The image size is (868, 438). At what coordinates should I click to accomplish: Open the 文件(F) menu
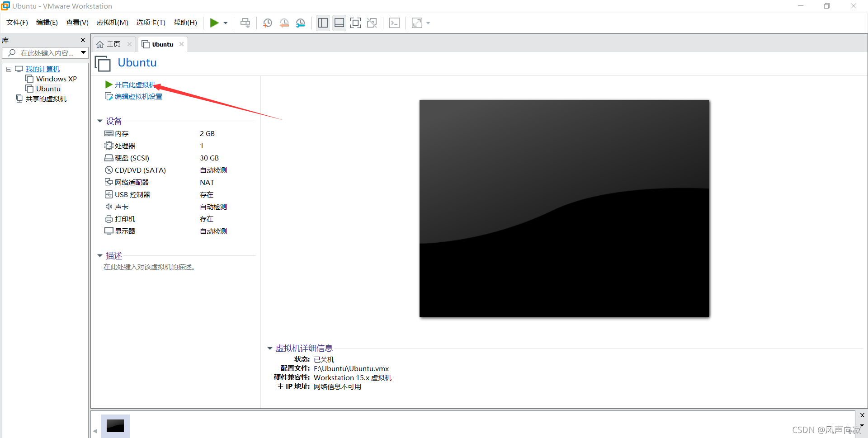17,23
